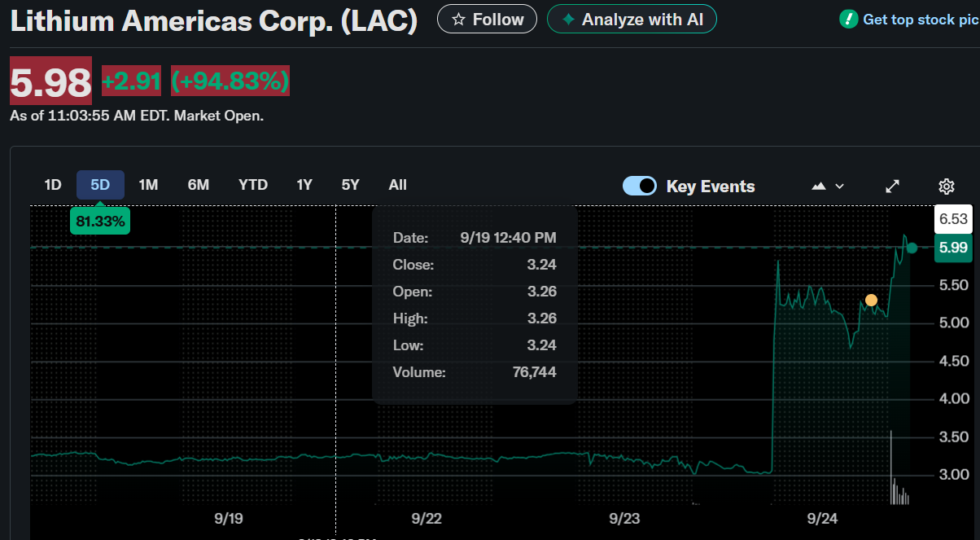Click the 9/23 date axis label
This screenshot has width=980, height=540.
(x=624, y=519)
